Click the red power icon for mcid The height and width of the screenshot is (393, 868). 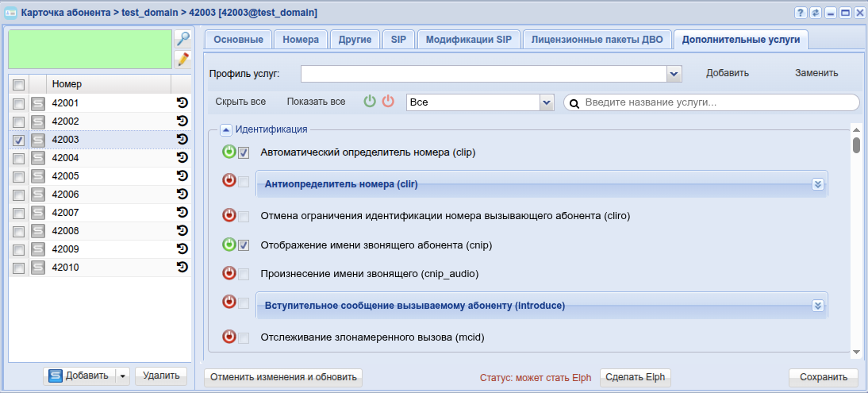(229, 337)
